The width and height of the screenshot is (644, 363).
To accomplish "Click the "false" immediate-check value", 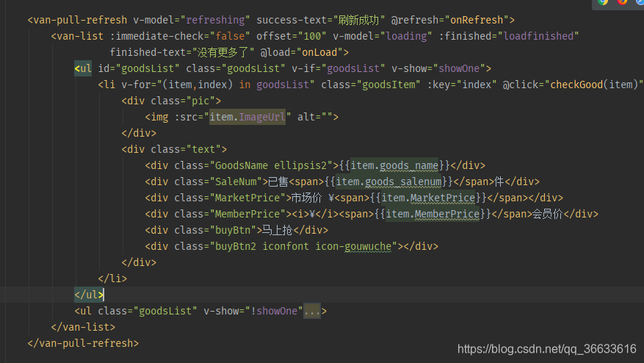I will point(230,36).
